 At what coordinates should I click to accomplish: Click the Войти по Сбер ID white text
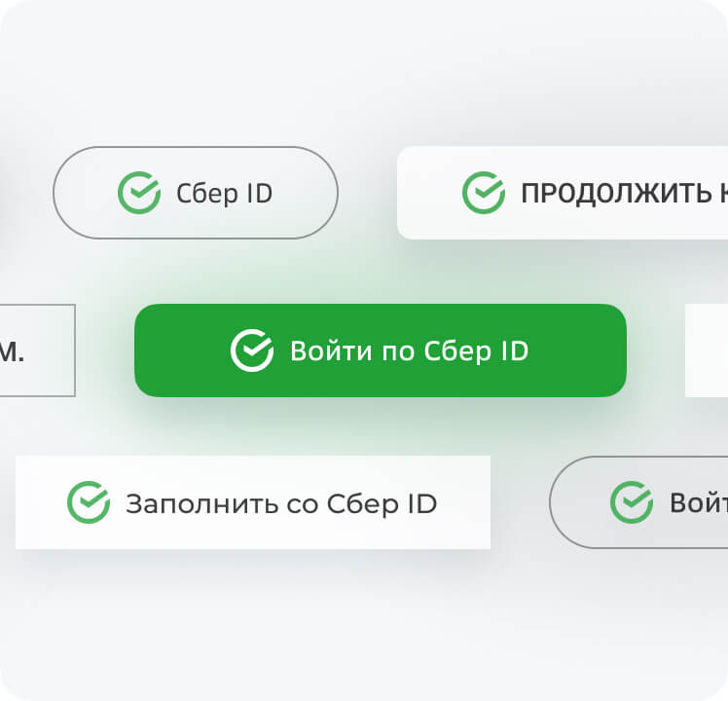[x=409, y=351]
